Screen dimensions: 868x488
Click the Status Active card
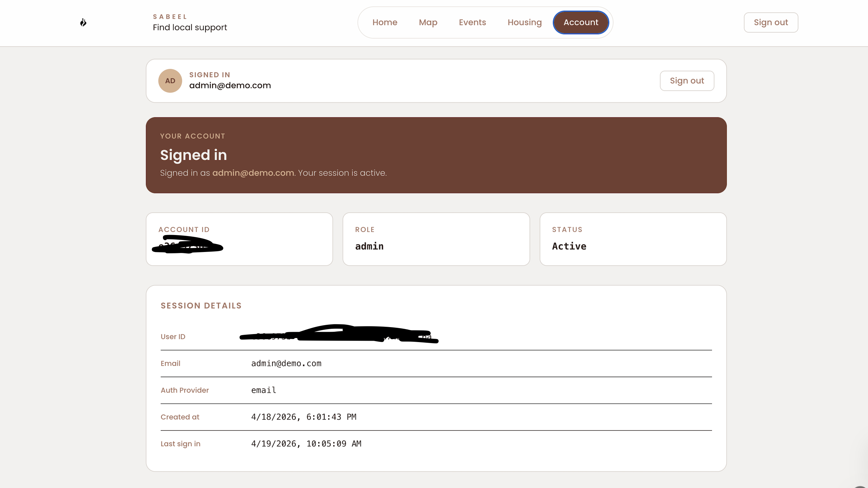(x=633, y=239)
